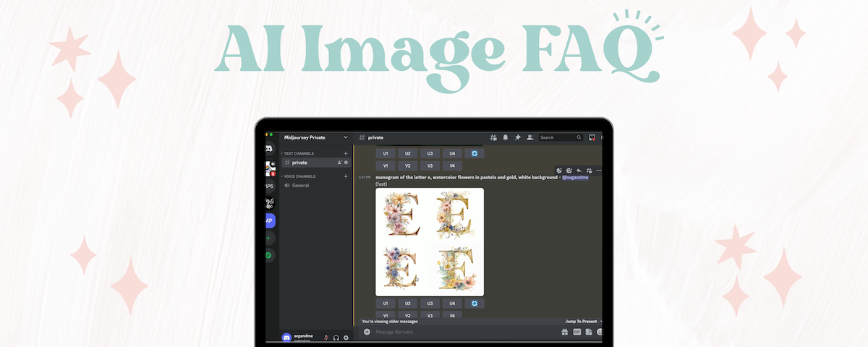
Task: Open emoji picker
Action: 600,332
